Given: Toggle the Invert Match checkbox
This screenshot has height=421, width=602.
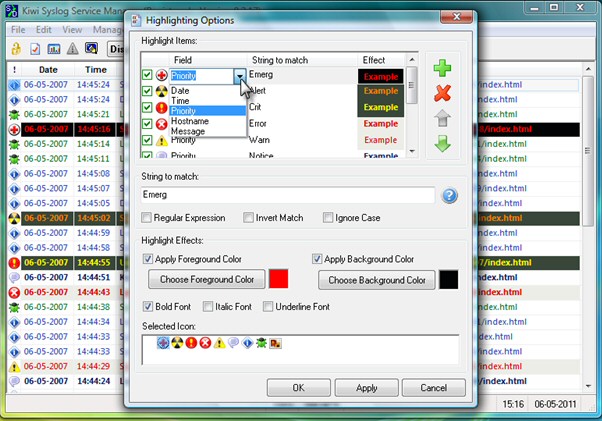Looking at the screenshot, I should (x=247, y=218).
